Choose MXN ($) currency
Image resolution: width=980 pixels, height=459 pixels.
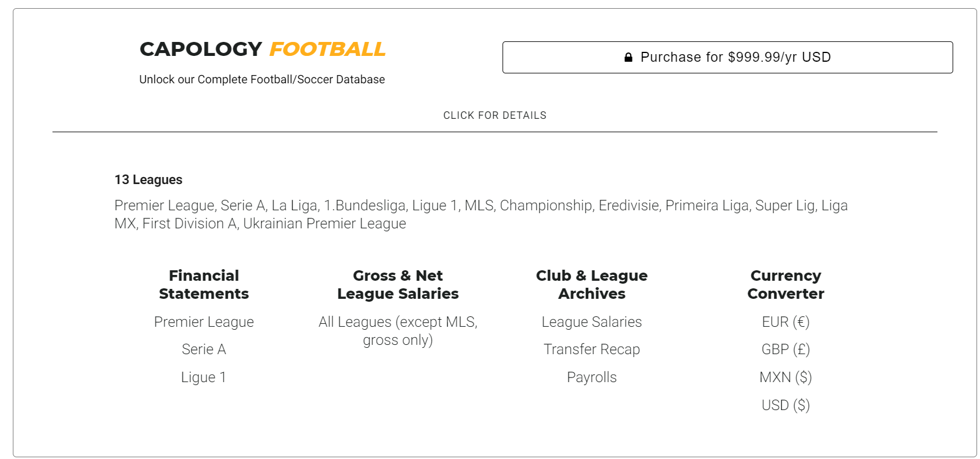point(785,377)
